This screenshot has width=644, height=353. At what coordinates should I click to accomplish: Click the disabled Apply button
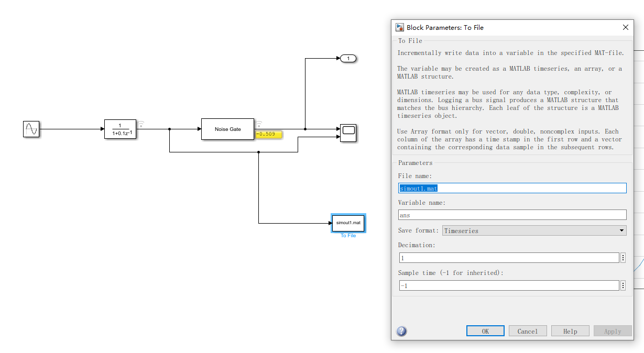tap(613, 330)
